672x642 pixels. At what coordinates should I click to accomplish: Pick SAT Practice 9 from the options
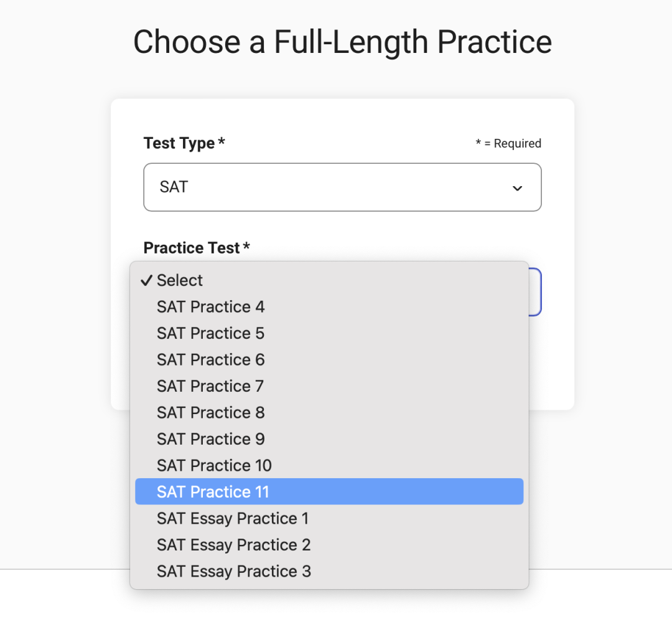[x=210, y=440]
